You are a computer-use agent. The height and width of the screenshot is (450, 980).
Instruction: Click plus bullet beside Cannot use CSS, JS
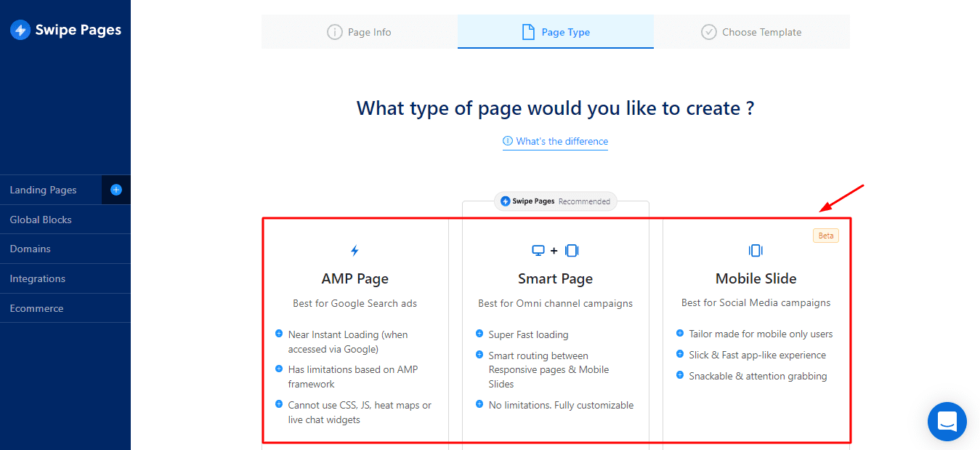pos(279,404)
